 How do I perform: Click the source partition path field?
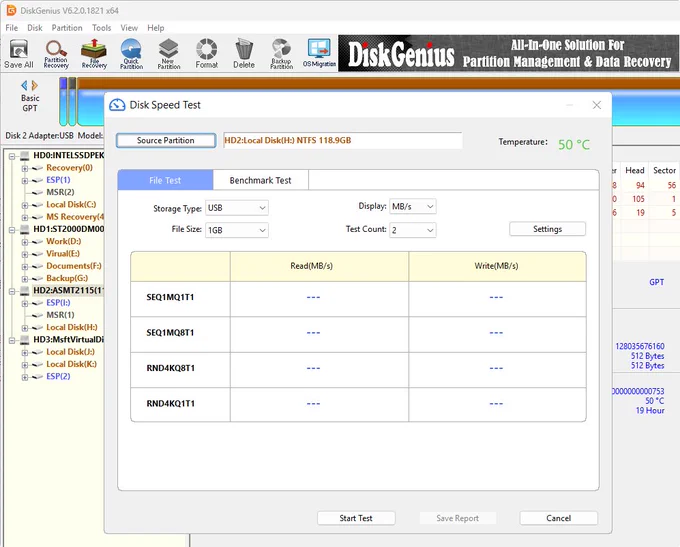click(x=343, y=141)
